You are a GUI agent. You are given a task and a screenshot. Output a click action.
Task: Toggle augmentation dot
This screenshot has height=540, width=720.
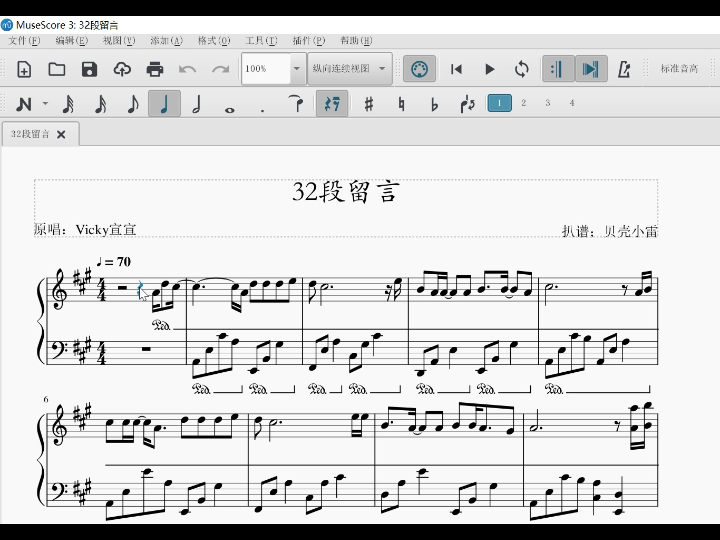pos(262,110)
